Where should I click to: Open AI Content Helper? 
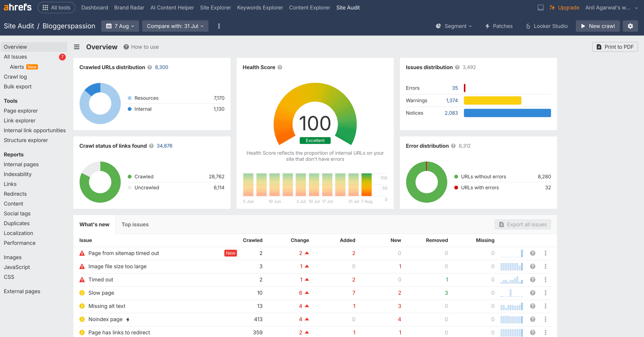coord(172,8)
